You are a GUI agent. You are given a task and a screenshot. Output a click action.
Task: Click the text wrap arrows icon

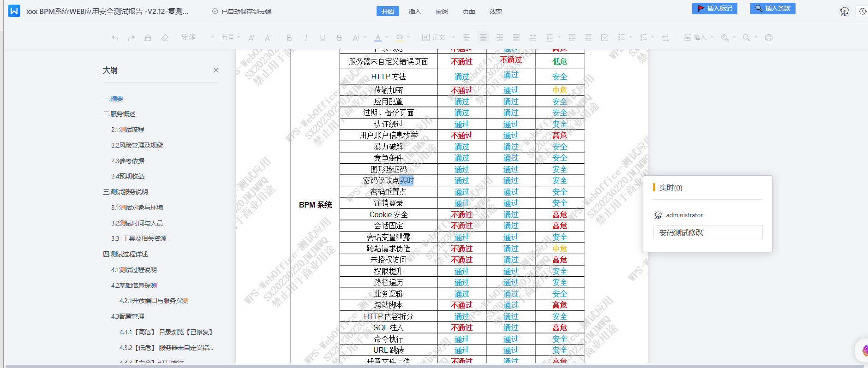(665, 38)
